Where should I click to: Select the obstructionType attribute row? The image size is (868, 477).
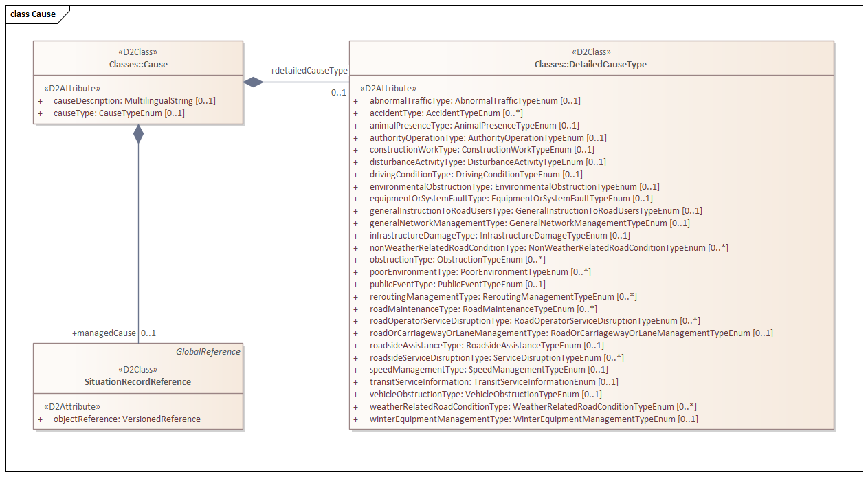457,260
